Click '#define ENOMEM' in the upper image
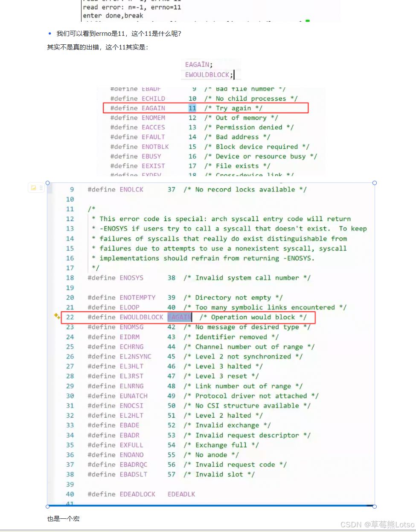 [138, 118]
